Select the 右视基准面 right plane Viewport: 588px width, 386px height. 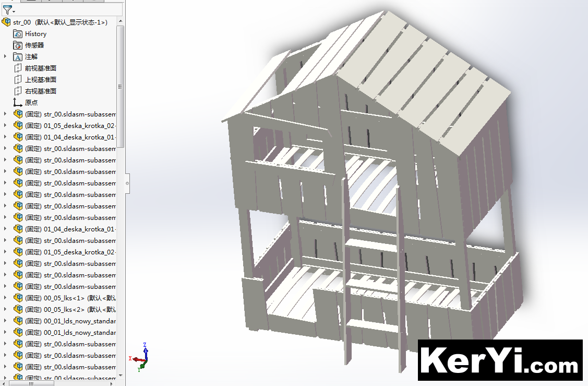coord(40,91)
